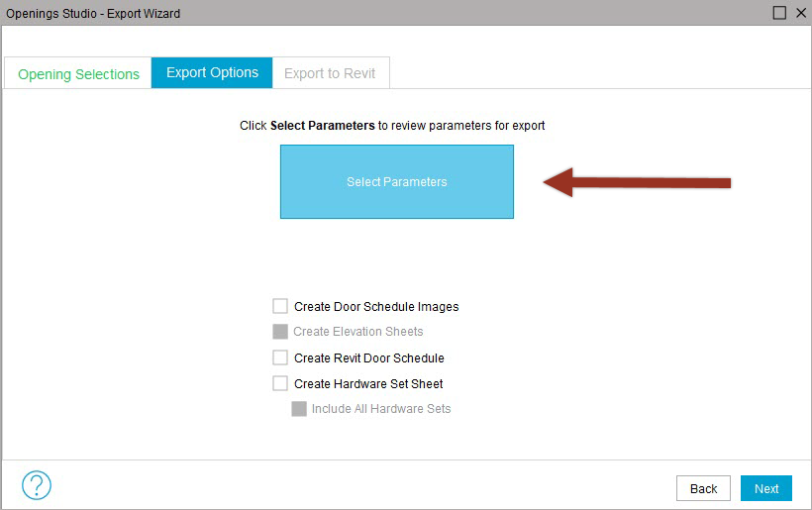The height and width of the screenshot is (510, 812).
Task: Enable the Create Revit Door Schedule checkbox
Action: (280, 357)
